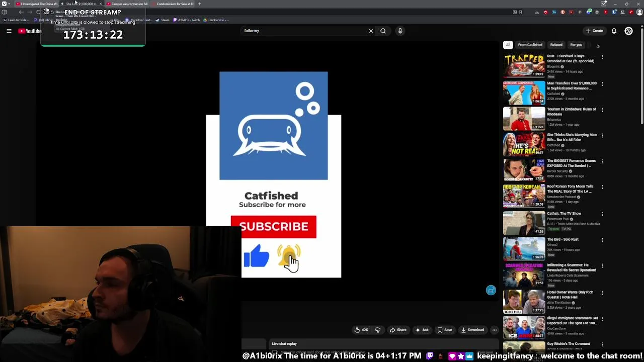Screen dimensions: 644x362
Task: Open the YouTube account avatar menu
Action: point(628,31)
